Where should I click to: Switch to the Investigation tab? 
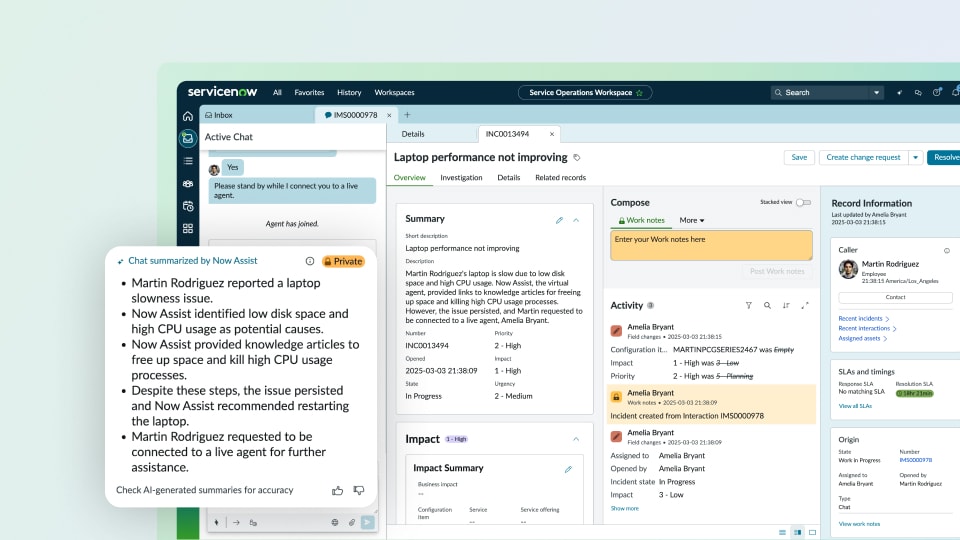461,178
